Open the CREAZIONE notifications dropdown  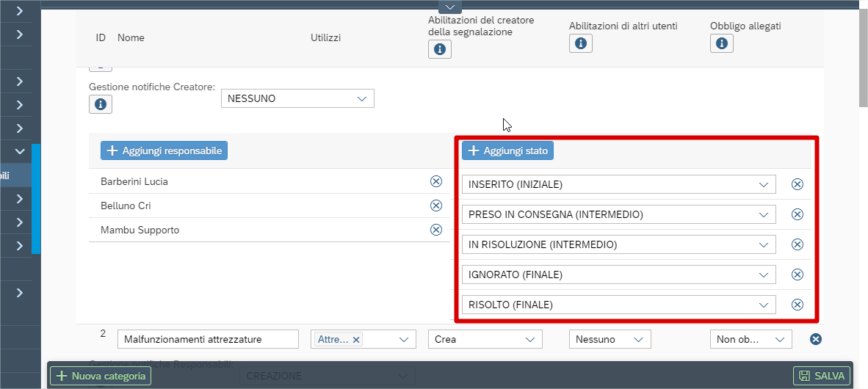coord(328,376)
